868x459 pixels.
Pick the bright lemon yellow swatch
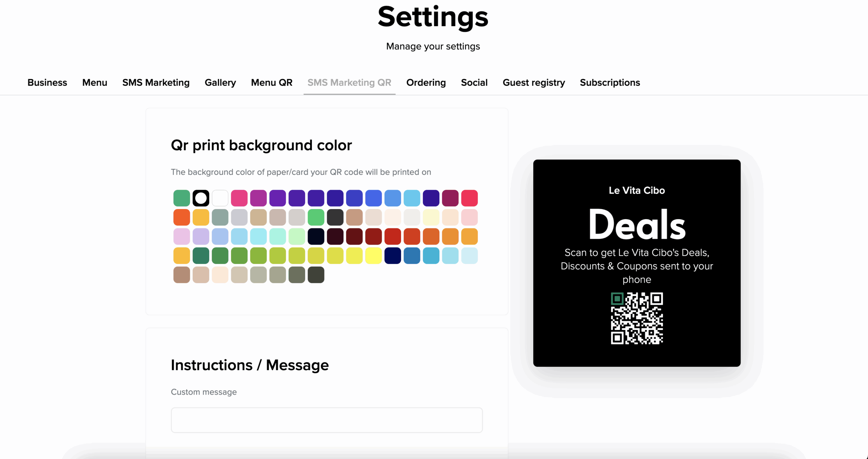(374, 256)
